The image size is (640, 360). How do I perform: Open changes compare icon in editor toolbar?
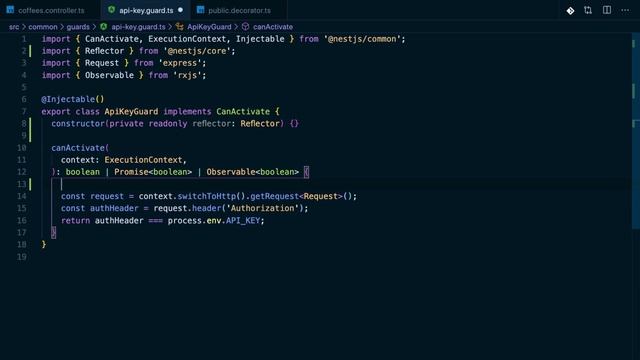(588, 10)
